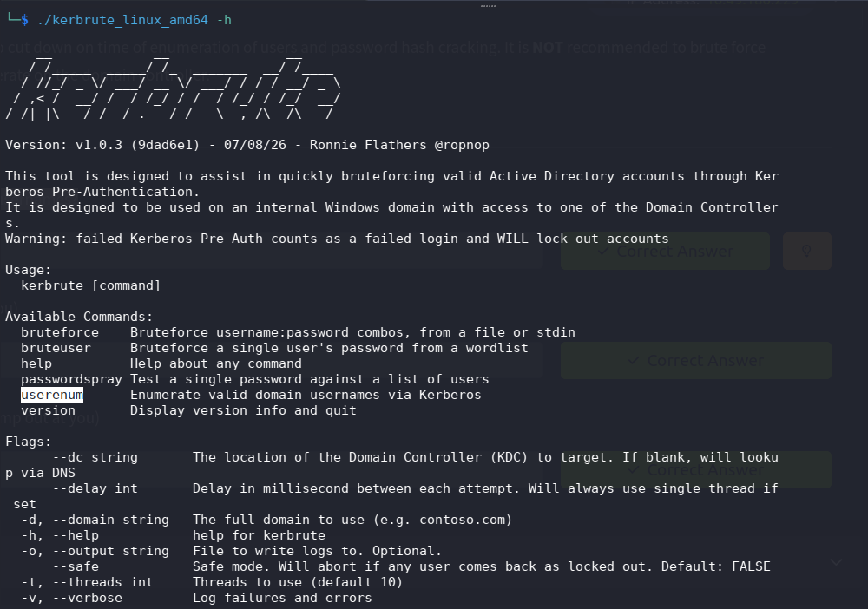Click the --safe flag
The width and height of the screenshot is (868, 609).
click(76, 566)
